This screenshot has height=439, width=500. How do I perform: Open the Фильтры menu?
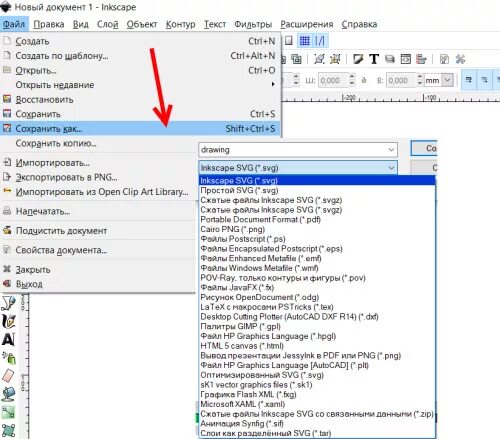point(253,24)
